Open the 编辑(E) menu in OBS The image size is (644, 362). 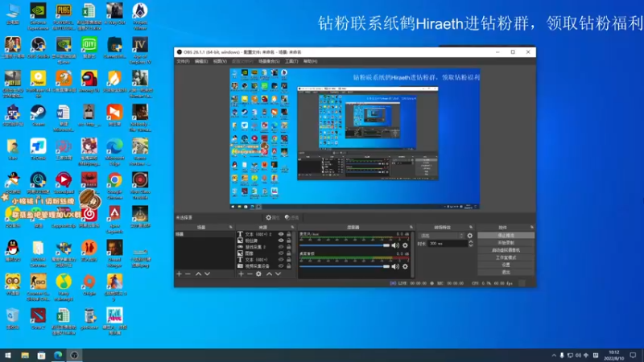pos(201,61)
